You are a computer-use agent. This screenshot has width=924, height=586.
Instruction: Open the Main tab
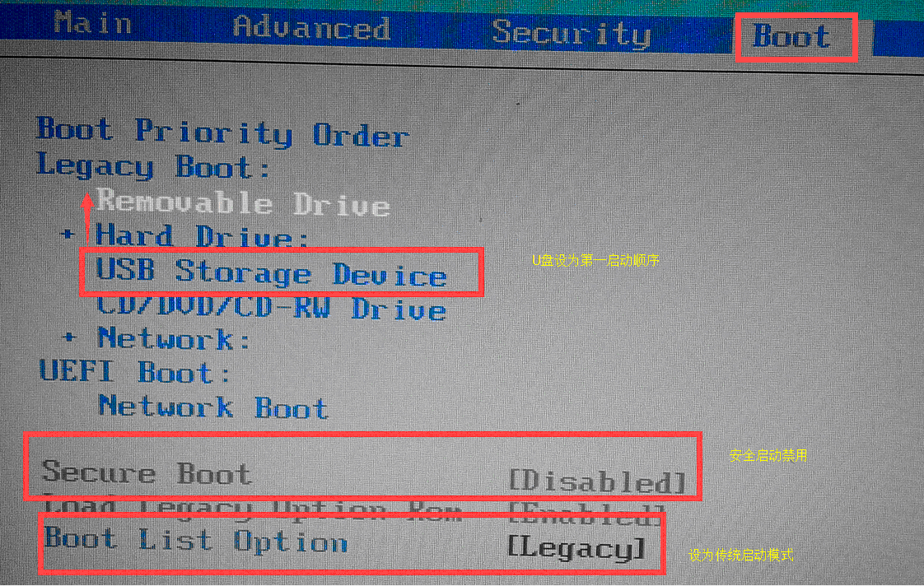click(x=92, y=24)
